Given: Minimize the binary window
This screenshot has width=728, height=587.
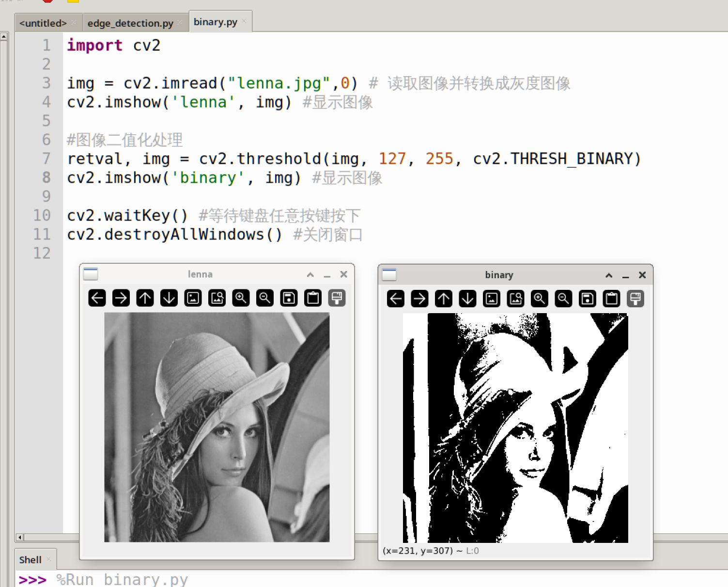Looking at the screenshot, I should coord(626,275).
